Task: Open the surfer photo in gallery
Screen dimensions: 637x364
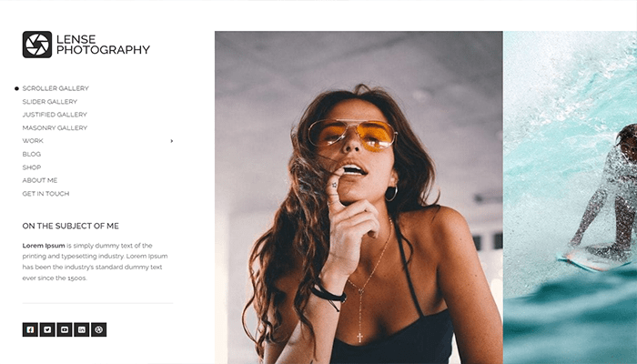Action: (x=571, y=197)
